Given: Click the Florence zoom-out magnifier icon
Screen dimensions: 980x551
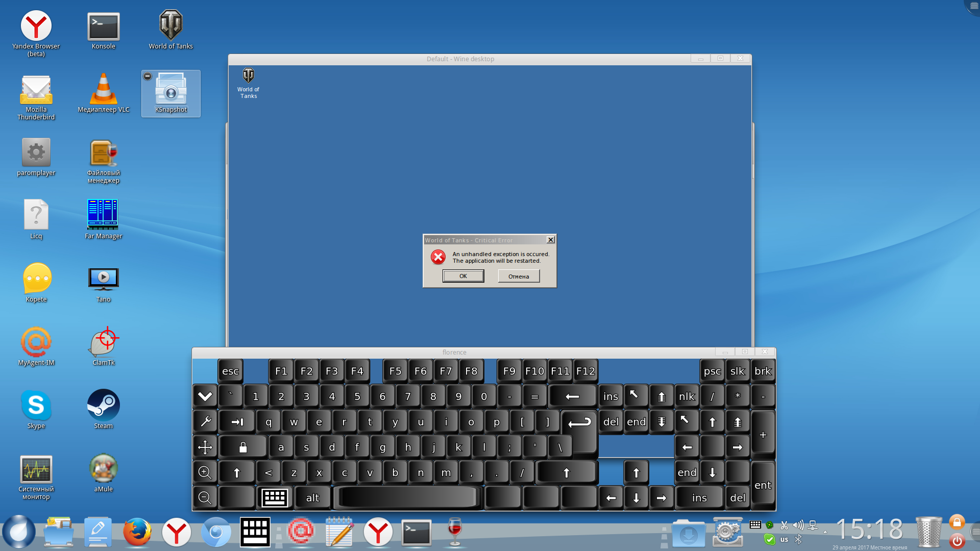Looking at the screenshot, I should click(205, 497).
